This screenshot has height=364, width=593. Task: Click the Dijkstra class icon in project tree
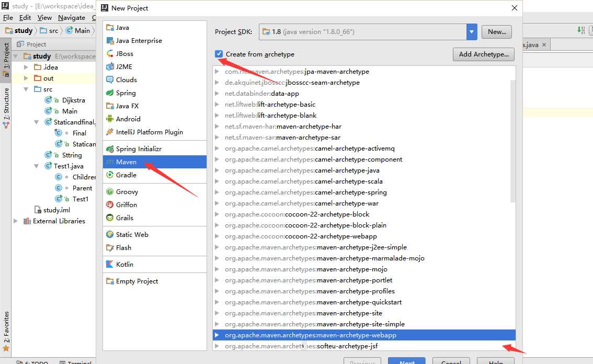pos(48,100)
